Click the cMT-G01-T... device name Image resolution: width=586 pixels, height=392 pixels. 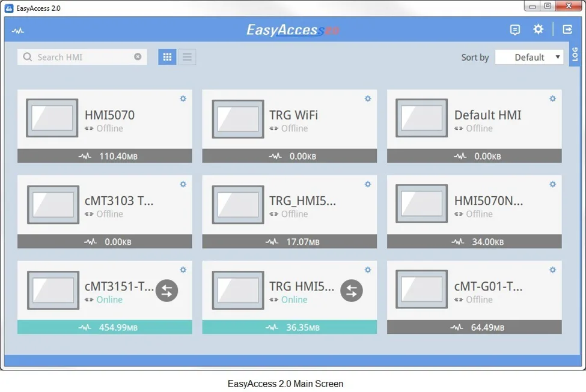pyautogui.click(x=489, y=286)
